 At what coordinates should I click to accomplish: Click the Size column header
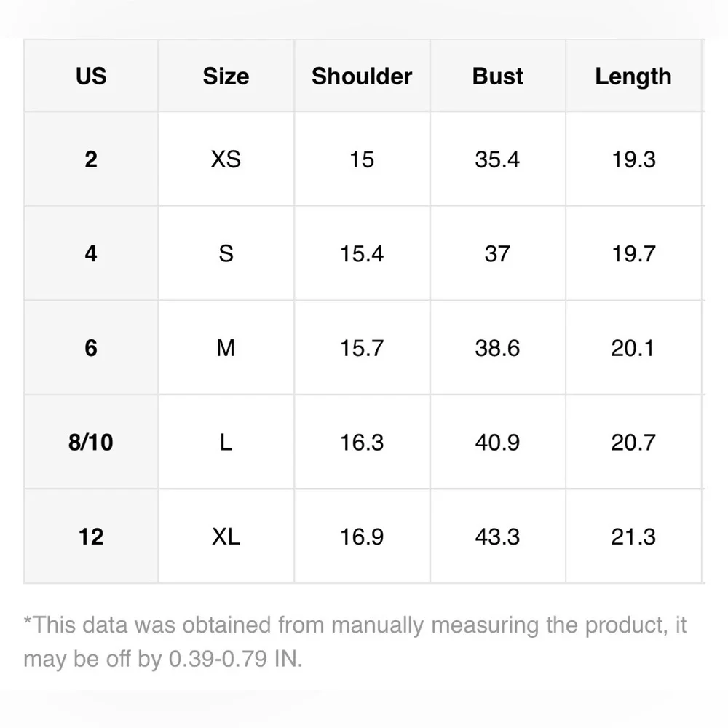226,76
